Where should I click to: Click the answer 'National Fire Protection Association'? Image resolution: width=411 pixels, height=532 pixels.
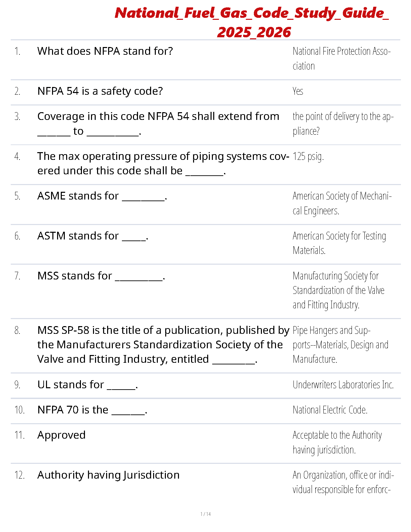tap(341, 58)
